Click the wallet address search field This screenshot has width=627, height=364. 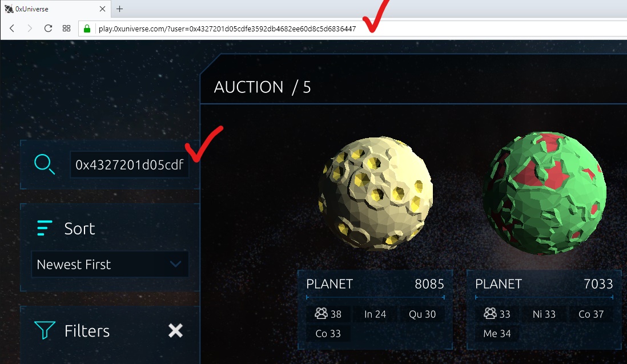130,165
